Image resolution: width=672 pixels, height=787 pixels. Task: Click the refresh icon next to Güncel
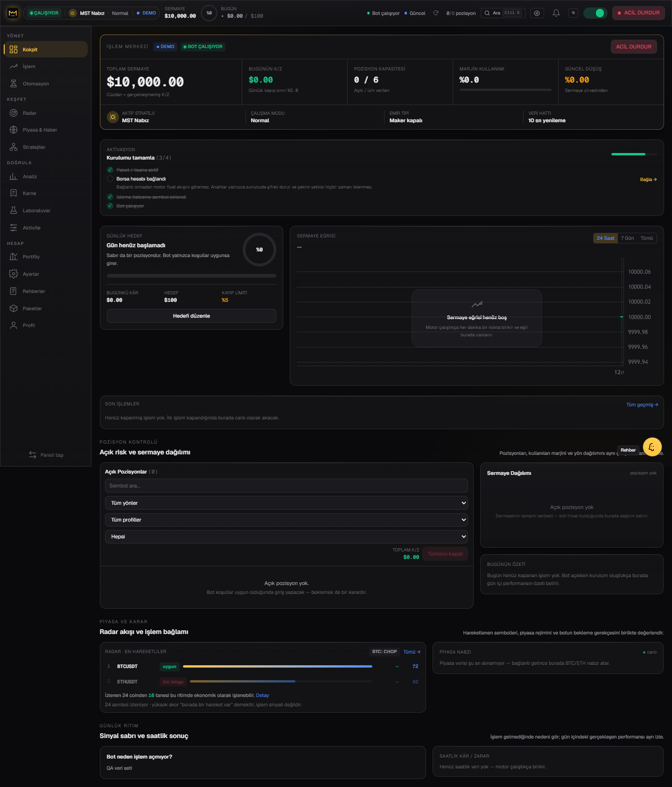tap(436, 13)
